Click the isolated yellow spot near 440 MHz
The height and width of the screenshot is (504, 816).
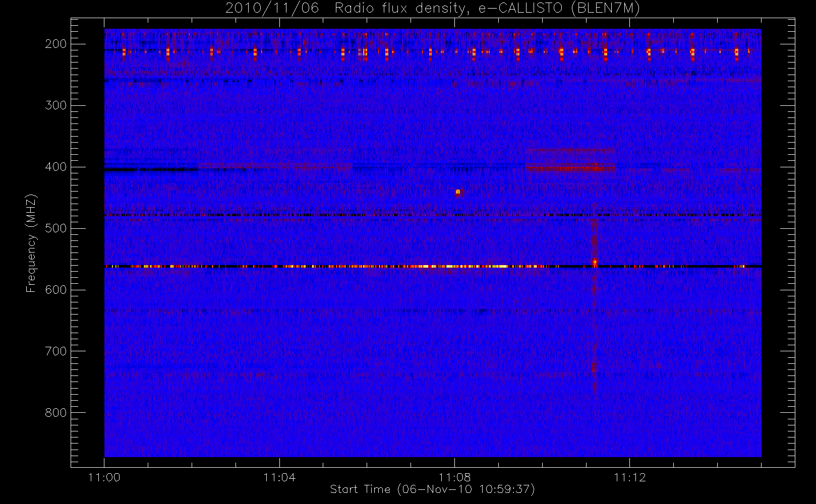pyautogui.click(x=458, y=192)
